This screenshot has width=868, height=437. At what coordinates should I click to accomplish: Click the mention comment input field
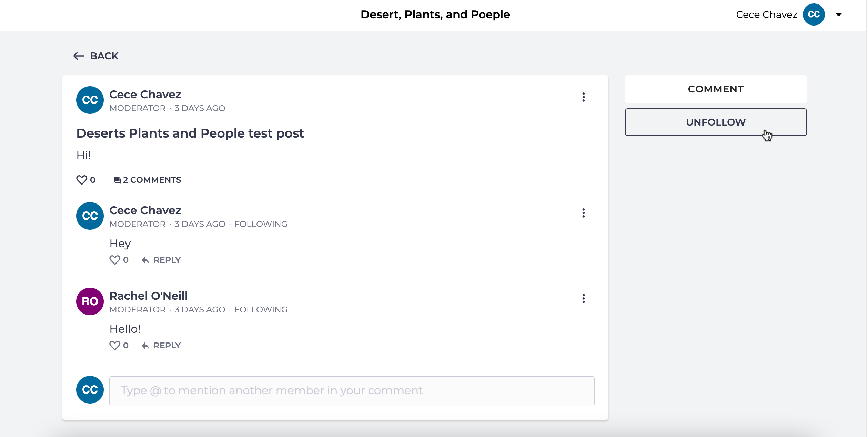click(x=352, y=391)
